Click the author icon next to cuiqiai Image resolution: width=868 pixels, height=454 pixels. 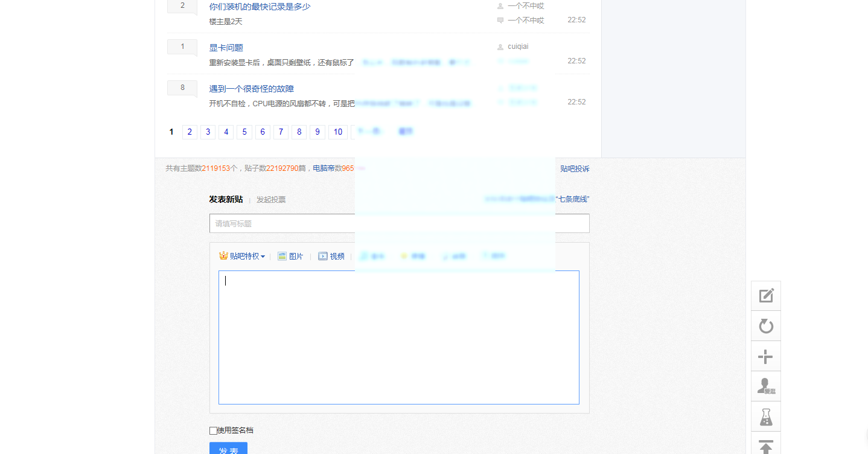tap(500, 47)
